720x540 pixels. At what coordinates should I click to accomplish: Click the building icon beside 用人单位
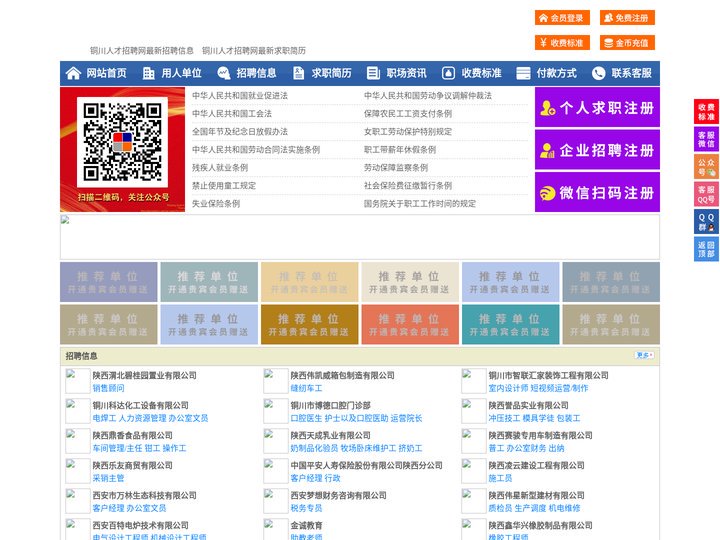[149, 73]
